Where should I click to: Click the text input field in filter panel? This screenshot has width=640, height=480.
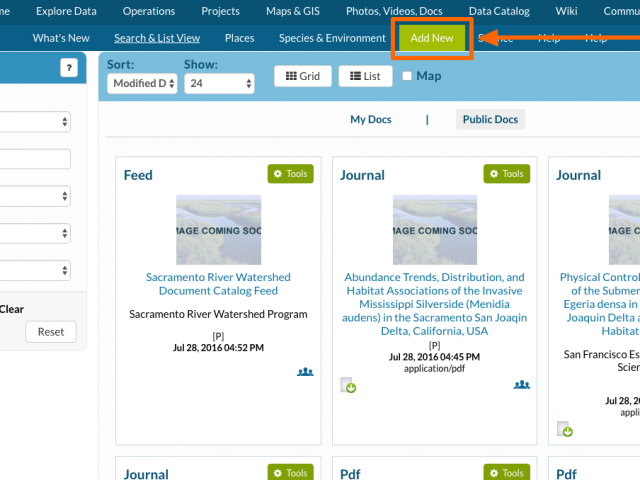pos(35,159)
